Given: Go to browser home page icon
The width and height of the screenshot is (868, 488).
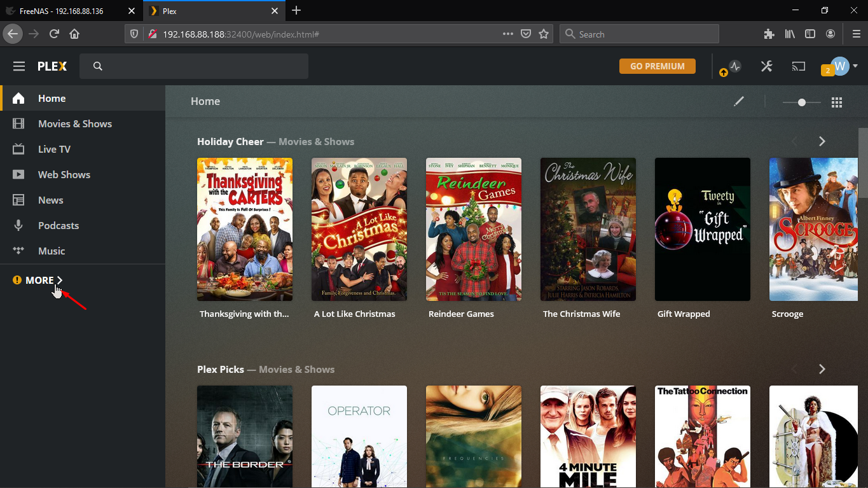Looking at the screenshot, I should pos(74,34).
